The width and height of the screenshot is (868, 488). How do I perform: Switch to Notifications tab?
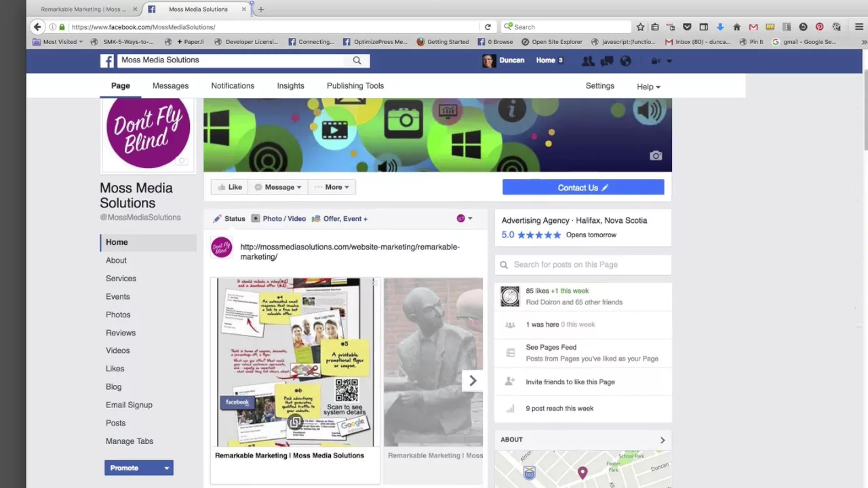(233, 86)
